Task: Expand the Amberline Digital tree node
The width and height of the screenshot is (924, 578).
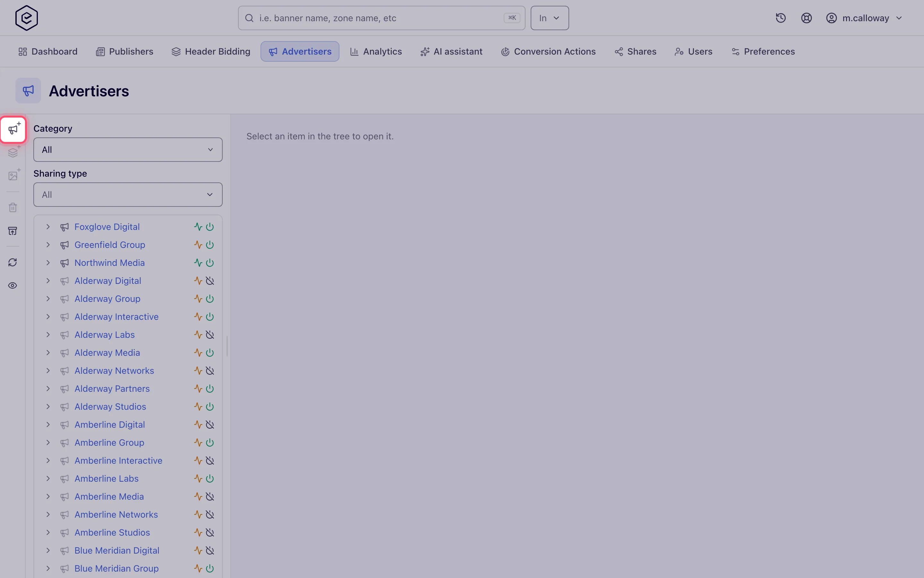Action: (48, 424)
